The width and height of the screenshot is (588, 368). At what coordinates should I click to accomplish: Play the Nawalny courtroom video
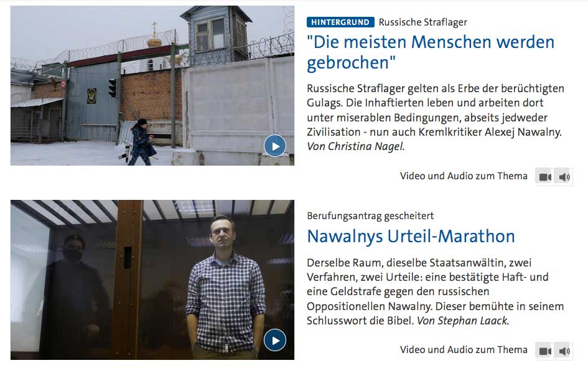(275, 340)
